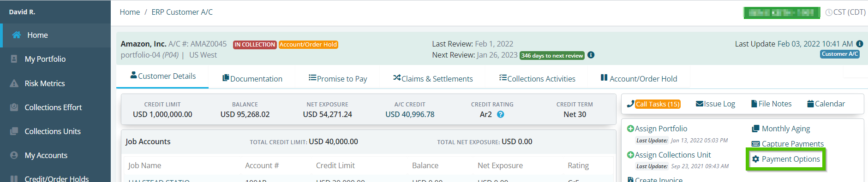868x182 pixels.
Task: Open My Portfolio in sidebar
Action: 45,59
